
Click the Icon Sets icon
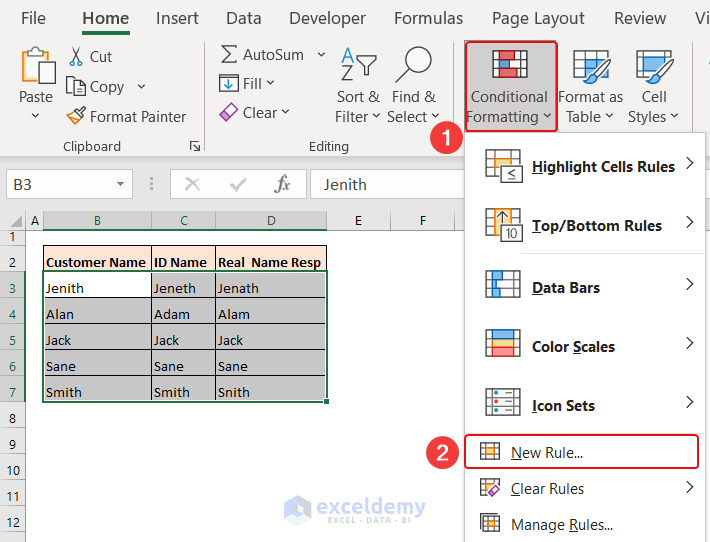(503, 402)
